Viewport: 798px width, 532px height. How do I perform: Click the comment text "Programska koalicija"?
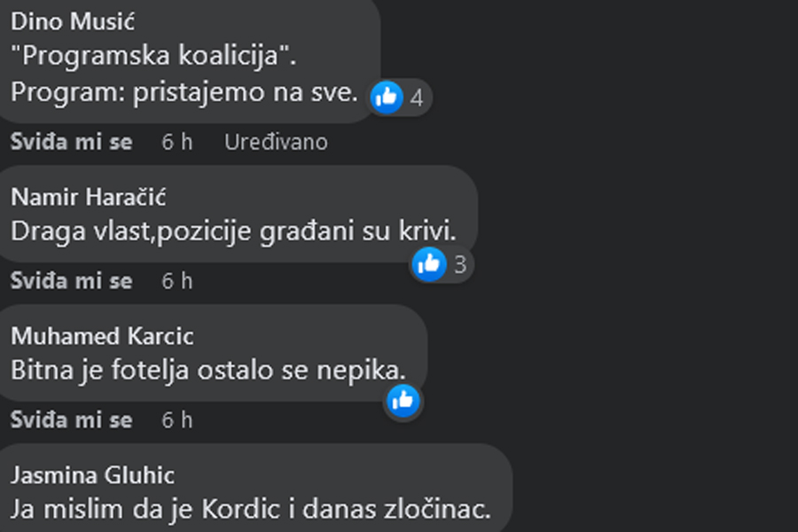(153, 55)
